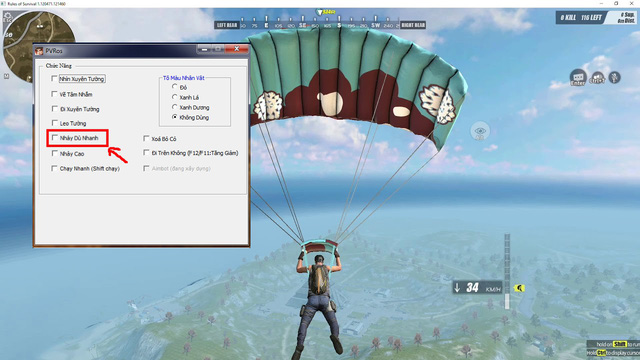Viewport: 640px width, 360px height.
Task: Click the Hold Ctrl to display cursor hint
Action: tap(613, 353)
